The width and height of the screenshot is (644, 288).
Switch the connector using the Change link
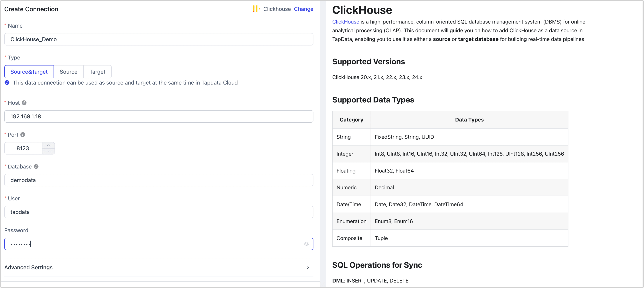point(304,9)
